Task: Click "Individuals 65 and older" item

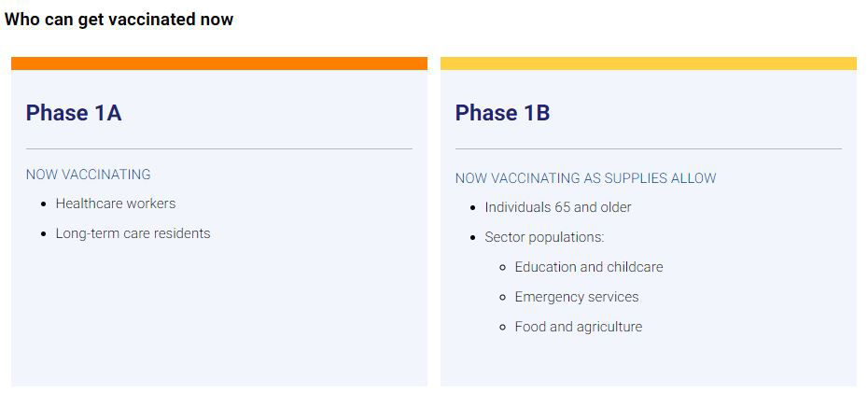Action: click(x=557, y=207)
